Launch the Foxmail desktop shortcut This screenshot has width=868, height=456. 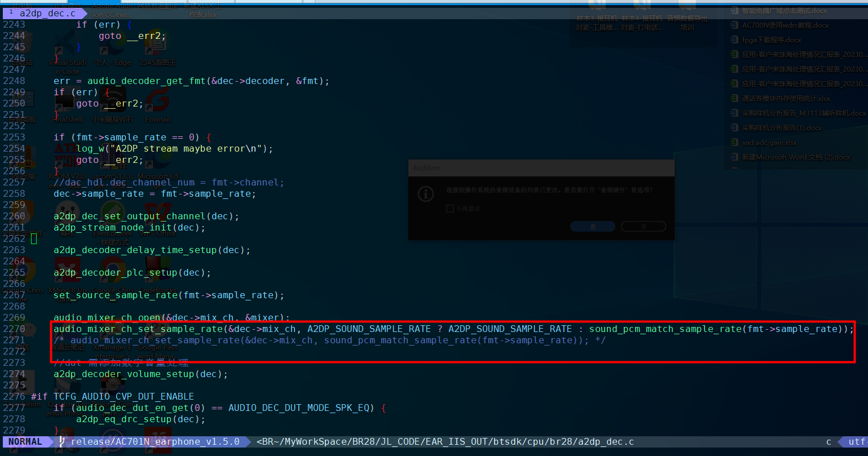(157, 105)
